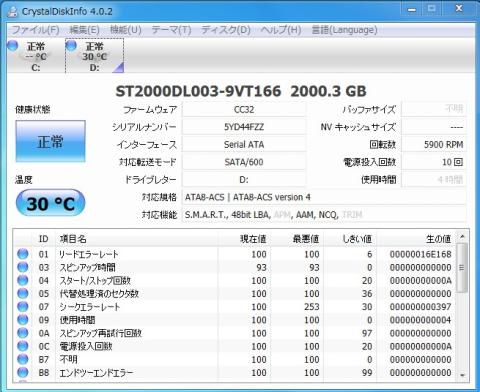Click the しきい値 column header
The width and height of the screenshot is (480, 392).
click(x=350, y=239)
